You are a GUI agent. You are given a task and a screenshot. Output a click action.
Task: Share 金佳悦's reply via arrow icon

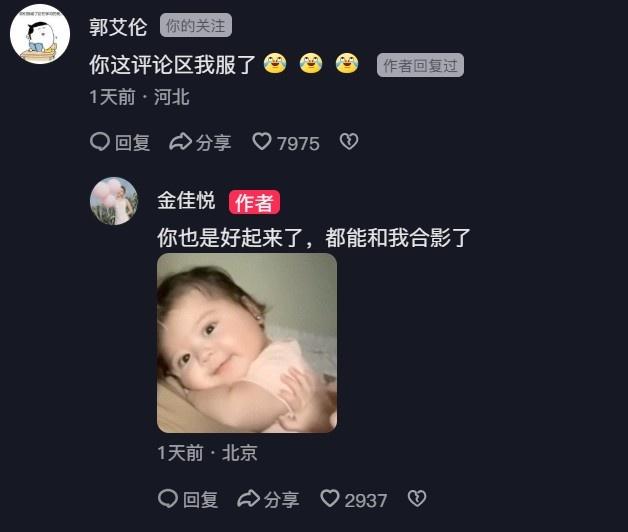(x=248, y=499)
